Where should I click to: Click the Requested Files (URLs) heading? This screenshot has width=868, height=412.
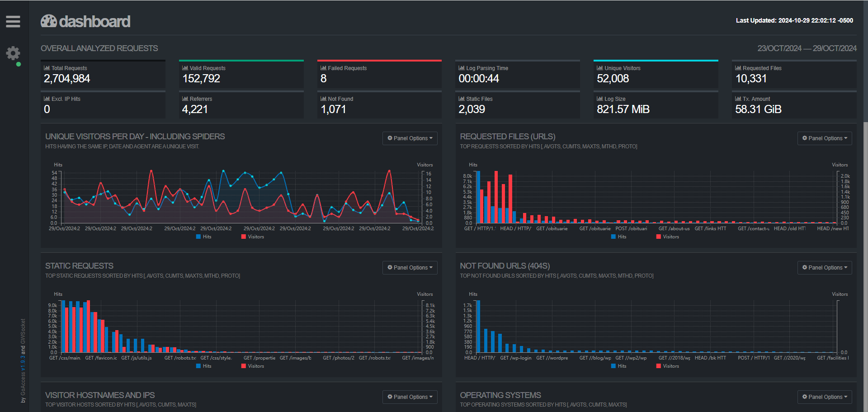click(508, 137)
